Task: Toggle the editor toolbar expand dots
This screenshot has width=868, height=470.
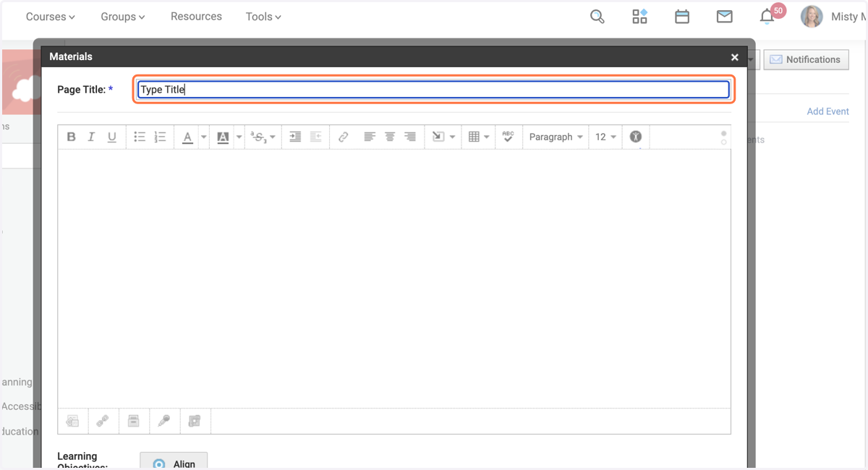Action: point(723,137)
